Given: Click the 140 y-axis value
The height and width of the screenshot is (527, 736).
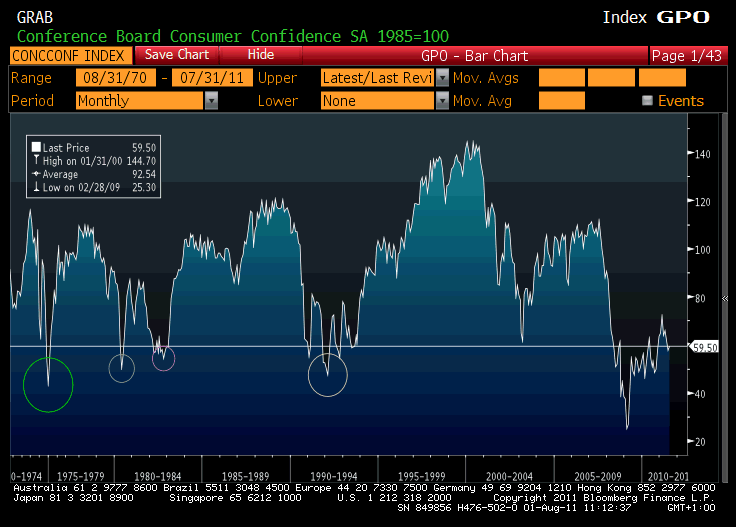Looking at the screenshot, I should [x=703, y=154].
